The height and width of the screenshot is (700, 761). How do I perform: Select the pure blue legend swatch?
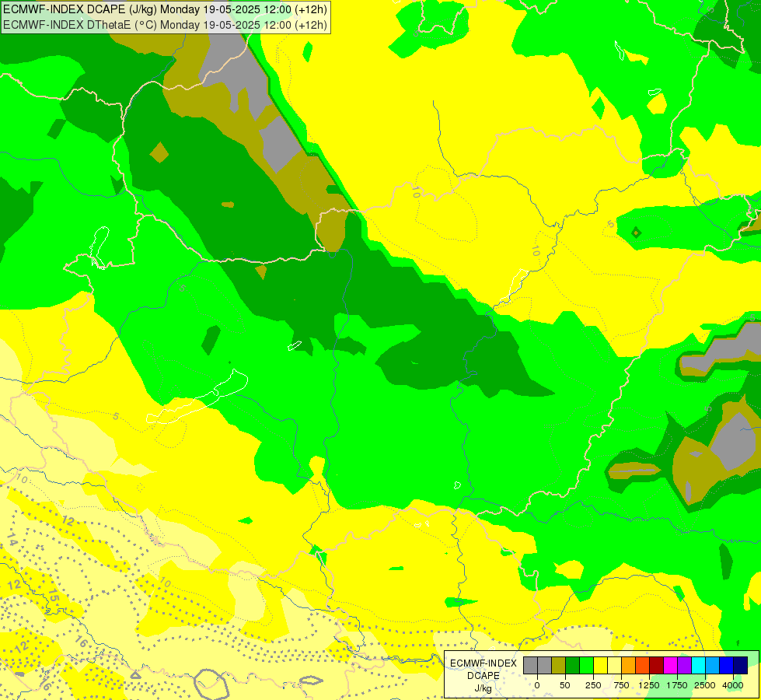pyautogui.click(x=727, y=666)
